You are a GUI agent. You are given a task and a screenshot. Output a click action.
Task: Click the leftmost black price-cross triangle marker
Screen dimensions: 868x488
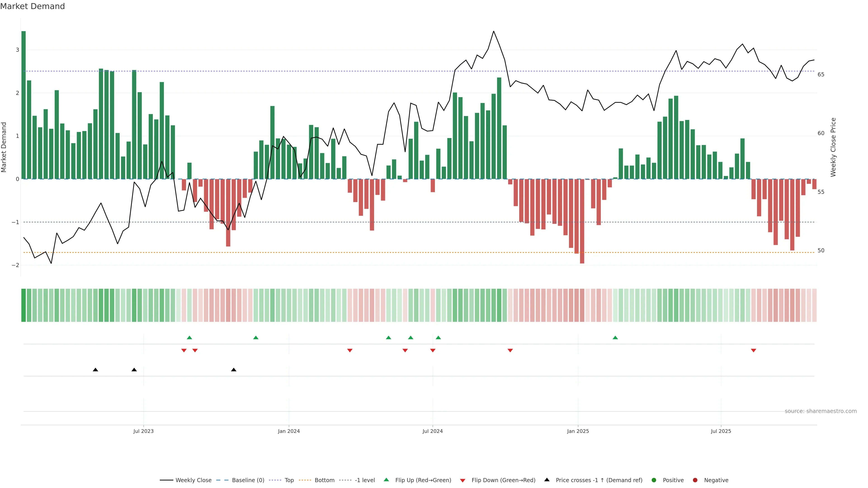pyautogui.click(x=95, y=370)
